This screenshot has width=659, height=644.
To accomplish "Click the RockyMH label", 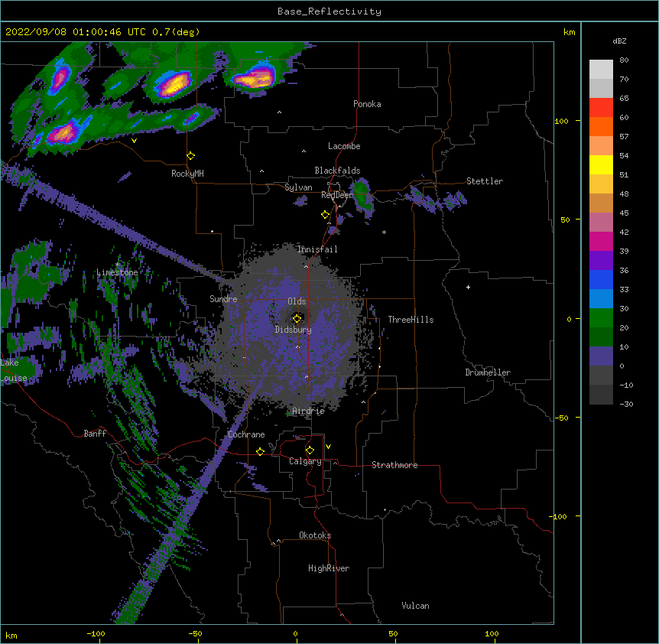I will (187, 173).
